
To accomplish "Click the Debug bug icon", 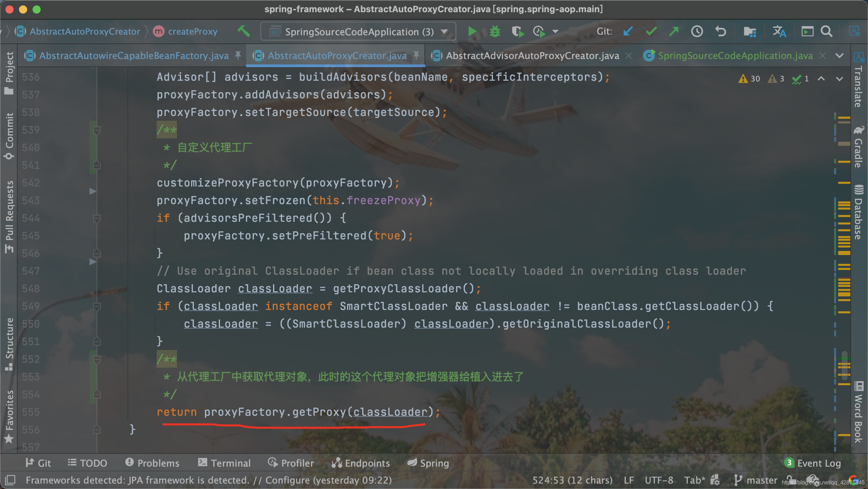I will pos(495,32).
